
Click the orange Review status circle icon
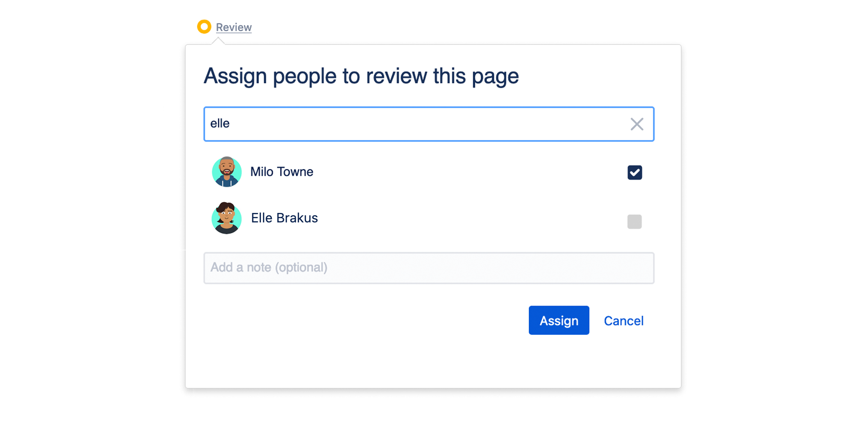(204, 27)
